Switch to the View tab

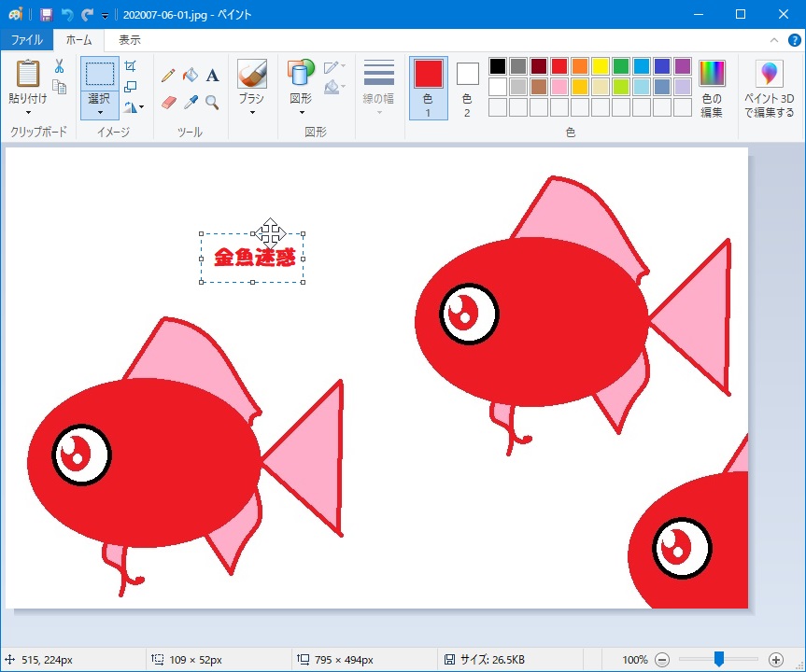(128, 40)
